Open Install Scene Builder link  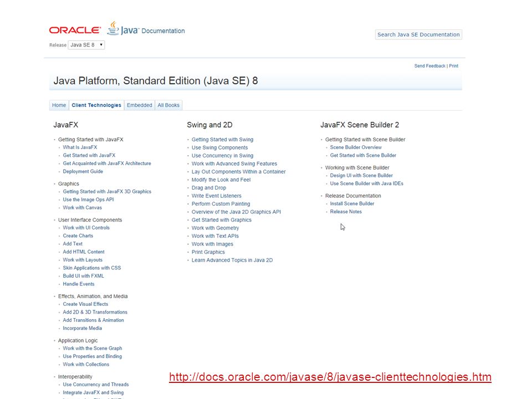352,203
